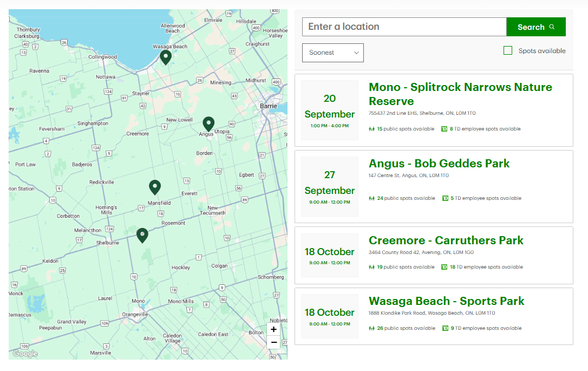Viewport: 588px width, 371px height.
Task: Open the Soonest sort dropdown
Action: click(333, 53)
